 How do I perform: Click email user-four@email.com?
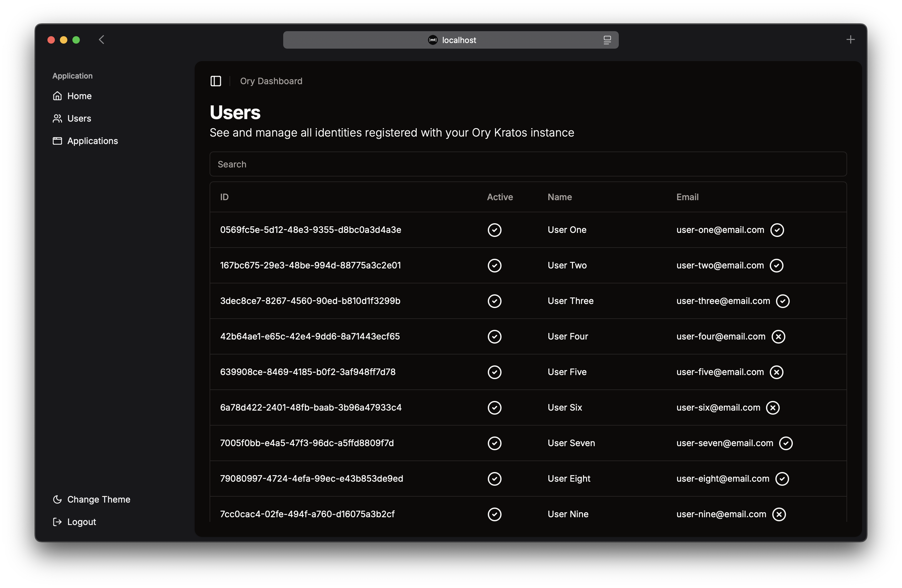(x=721, y=336)
